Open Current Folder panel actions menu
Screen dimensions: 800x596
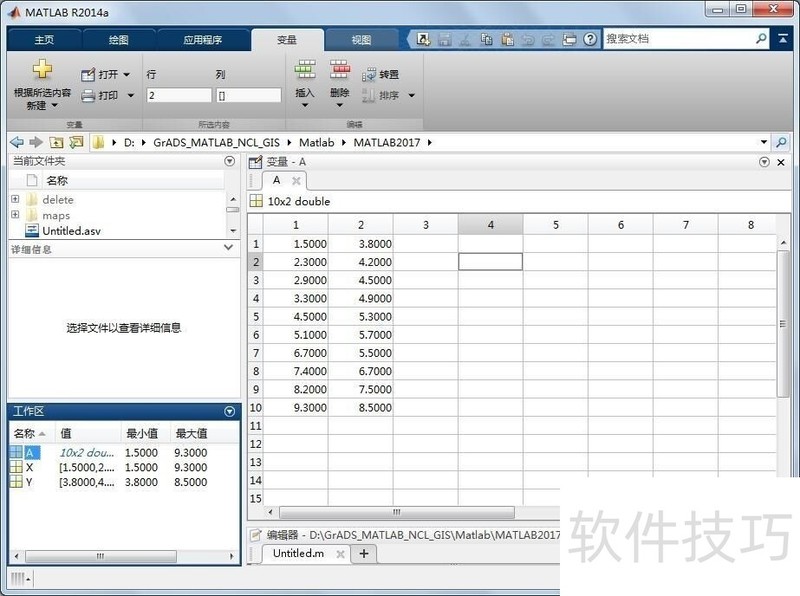tap(230, 161)
